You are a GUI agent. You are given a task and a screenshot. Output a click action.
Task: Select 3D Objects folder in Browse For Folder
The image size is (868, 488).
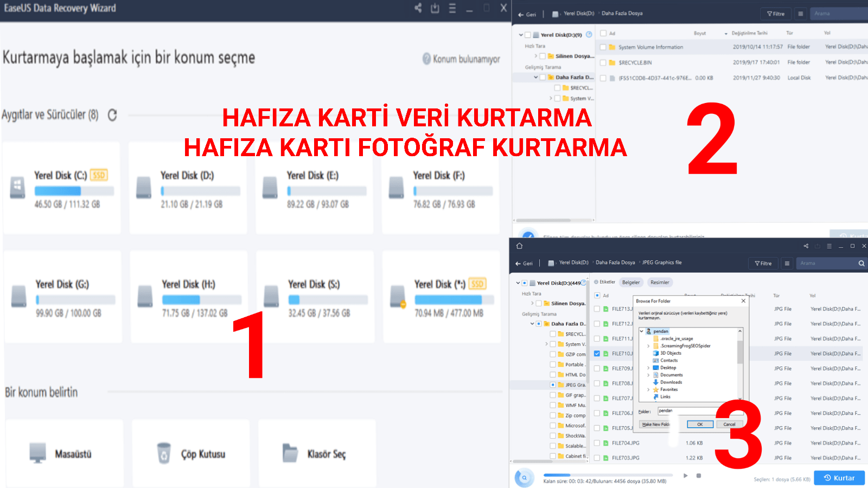(x=670, y=353)
